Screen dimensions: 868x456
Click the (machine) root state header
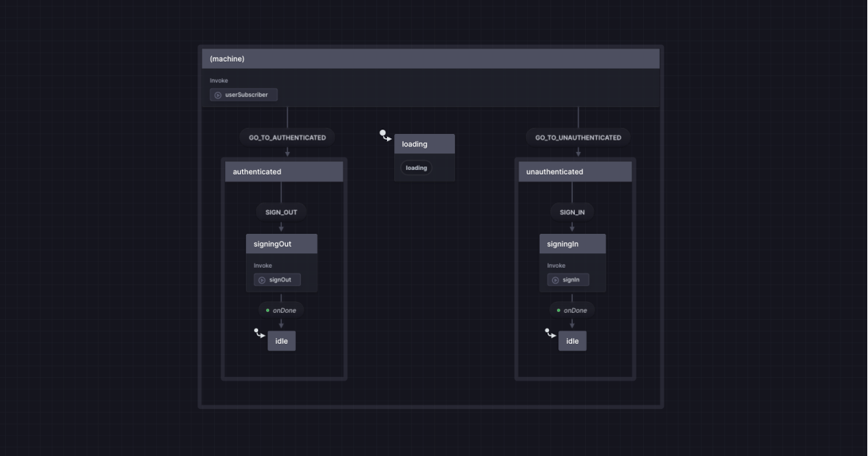431,59
